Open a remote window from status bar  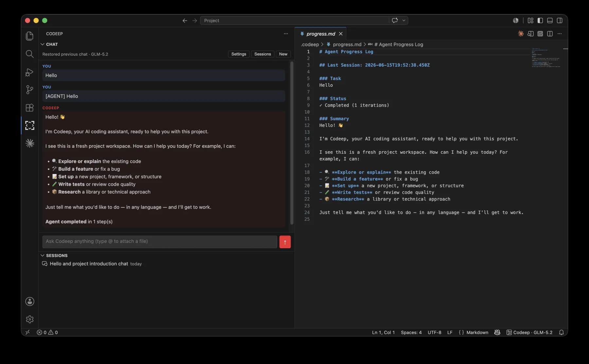point(27,332)
